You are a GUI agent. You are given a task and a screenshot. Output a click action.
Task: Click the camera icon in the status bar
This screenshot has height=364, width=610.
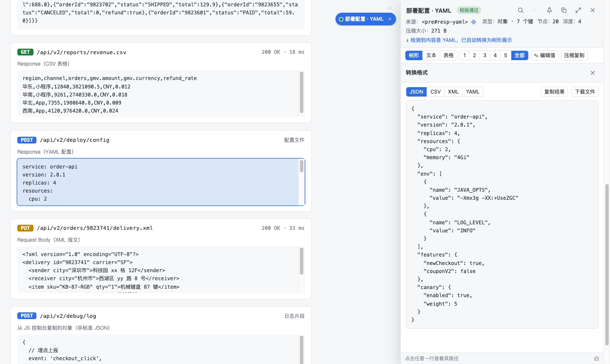pyautogui.click(x=596, y=358)
